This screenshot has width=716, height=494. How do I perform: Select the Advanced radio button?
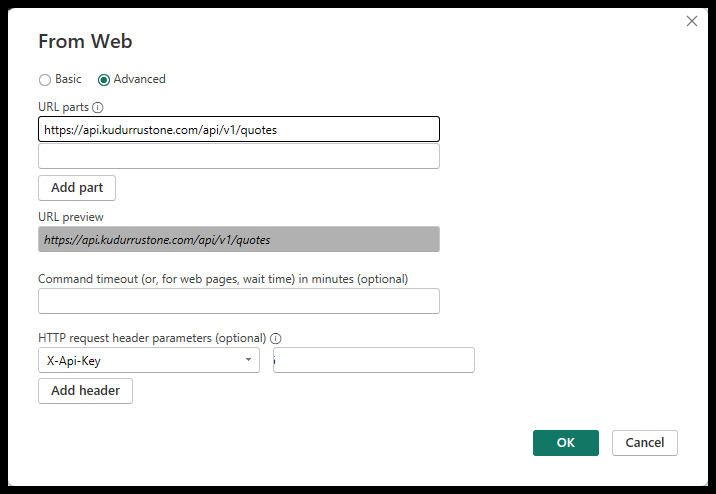pyautogui.click(x=104, y=80)
